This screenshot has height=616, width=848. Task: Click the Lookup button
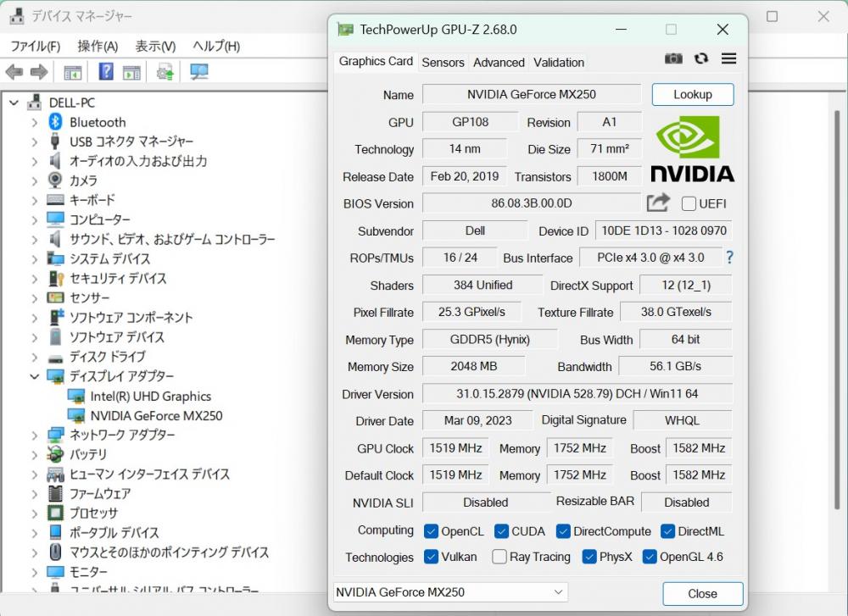(693, 95)
